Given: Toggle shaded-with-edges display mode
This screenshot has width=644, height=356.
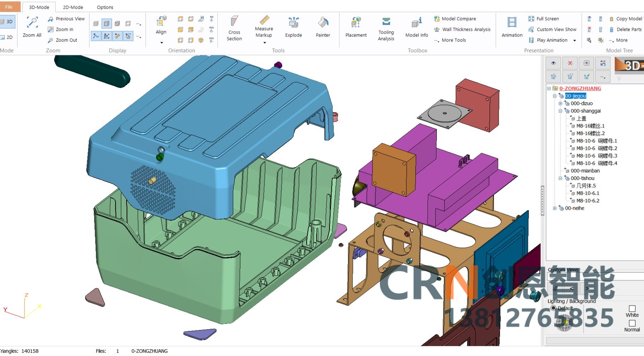Looking at the screenshot, I should pyautogui.click(x=107, y=24).
